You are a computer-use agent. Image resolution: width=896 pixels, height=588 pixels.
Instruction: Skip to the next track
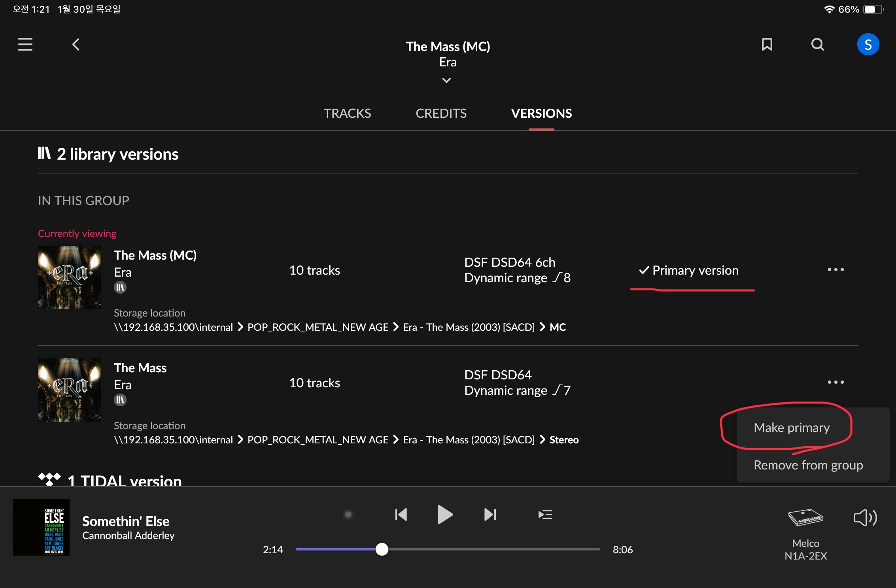click(490, 514)
